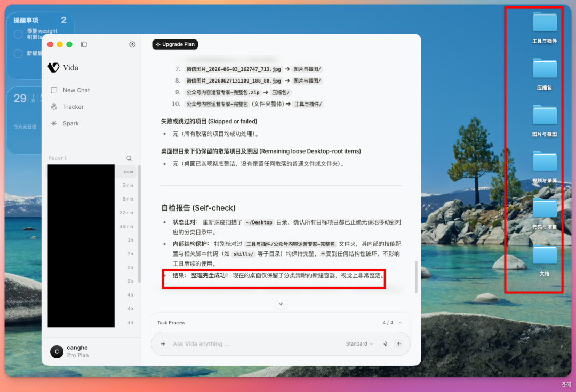This screenshot has width=576, height=392.
Task: Select the recent chat from 6min ago
Action: pos(92,199)
